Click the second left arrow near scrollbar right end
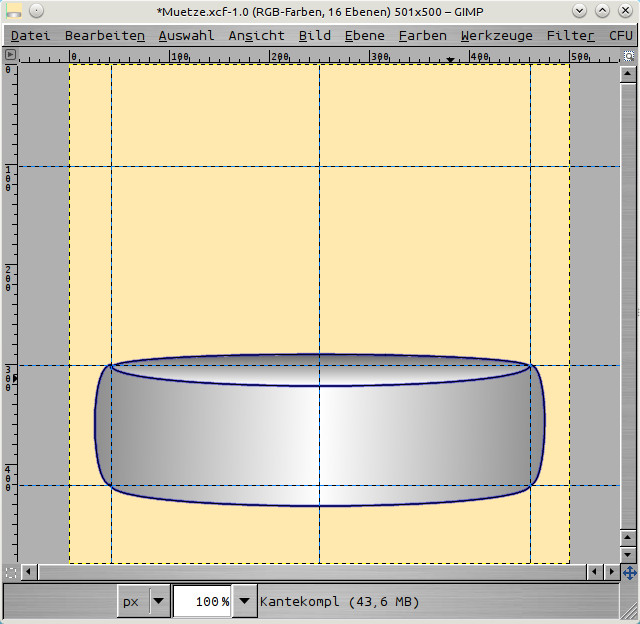Viewport: 640px width, 624px height. pos(594,572)
